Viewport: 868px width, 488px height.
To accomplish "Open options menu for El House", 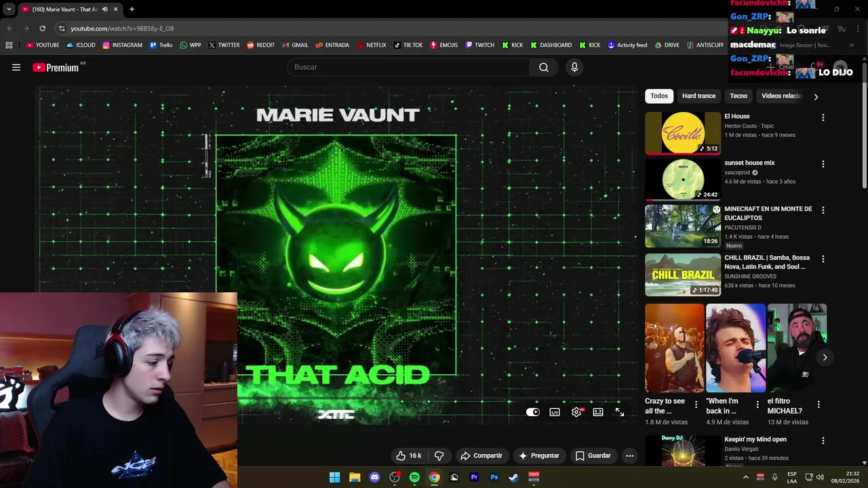I will click(823, 117).
